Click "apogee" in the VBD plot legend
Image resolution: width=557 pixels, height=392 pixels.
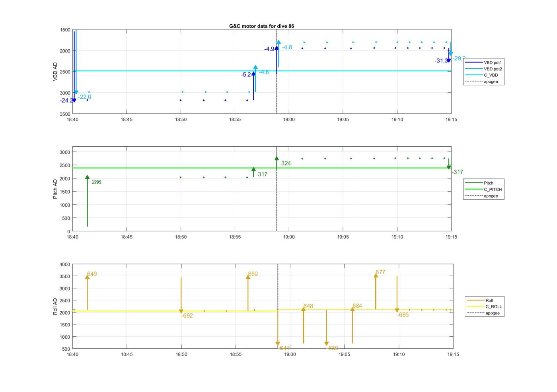click(491, 82)
